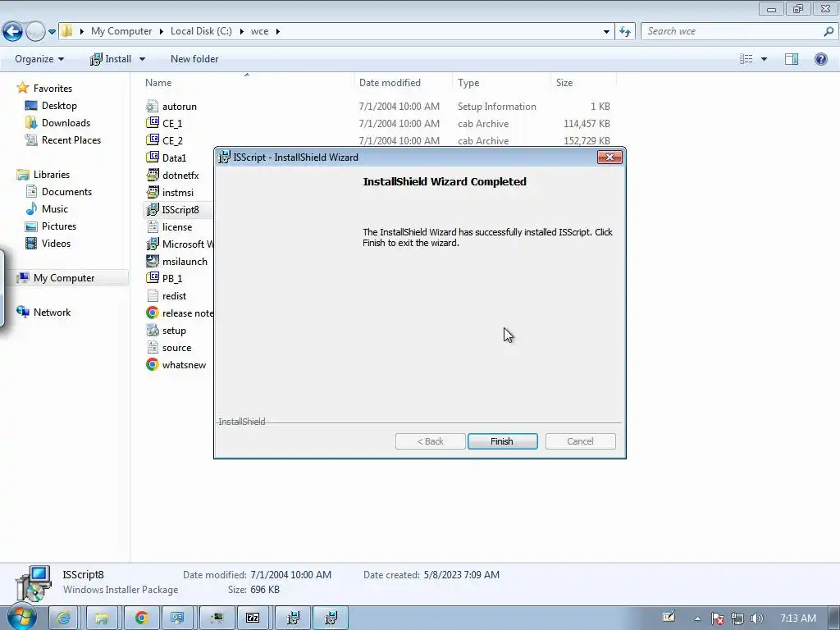The width and height of the screenshot is (840, 630).
Task: Click the search magnifier icon
Action: [829, 32]
